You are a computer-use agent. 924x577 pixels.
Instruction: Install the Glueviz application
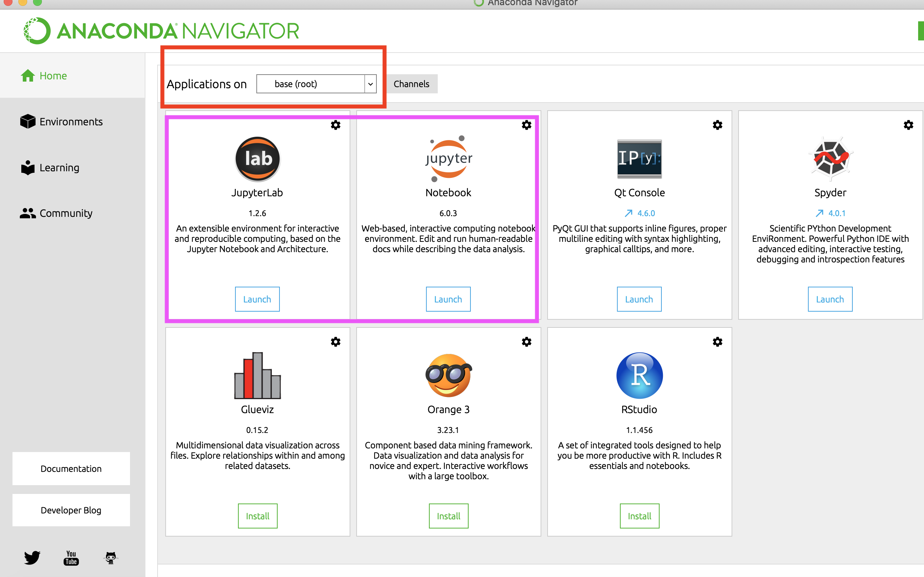click(x=257, y=516)
